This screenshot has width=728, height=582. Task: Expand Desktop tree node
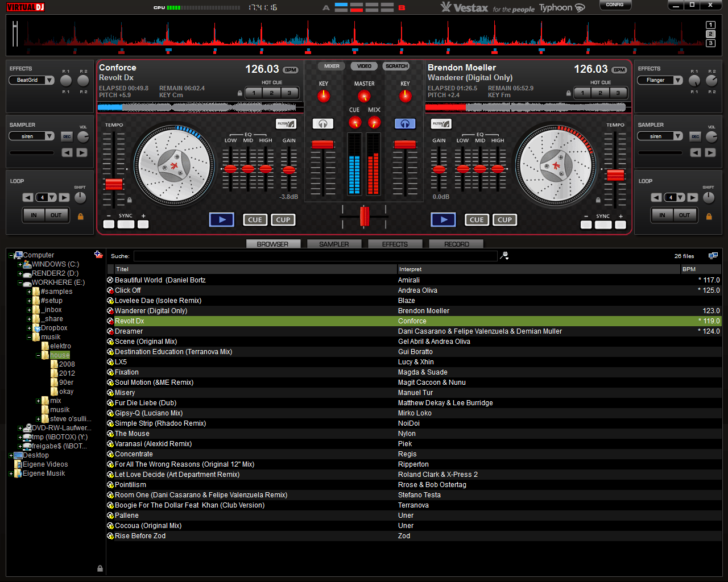click(x=11, y=455)
